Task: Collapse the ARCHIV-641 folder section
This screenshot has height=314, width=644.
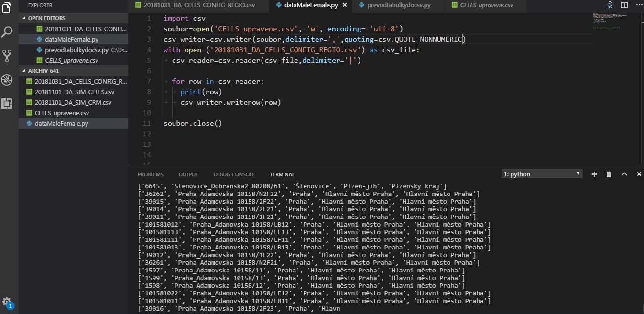Action: click(x=23, y=71)
